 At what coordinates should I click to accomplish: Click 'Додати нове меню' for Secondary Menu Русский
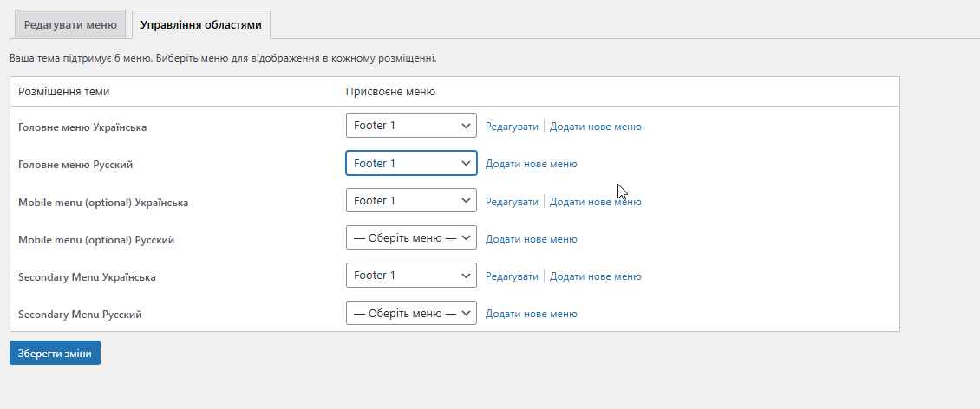click(531, 314)
